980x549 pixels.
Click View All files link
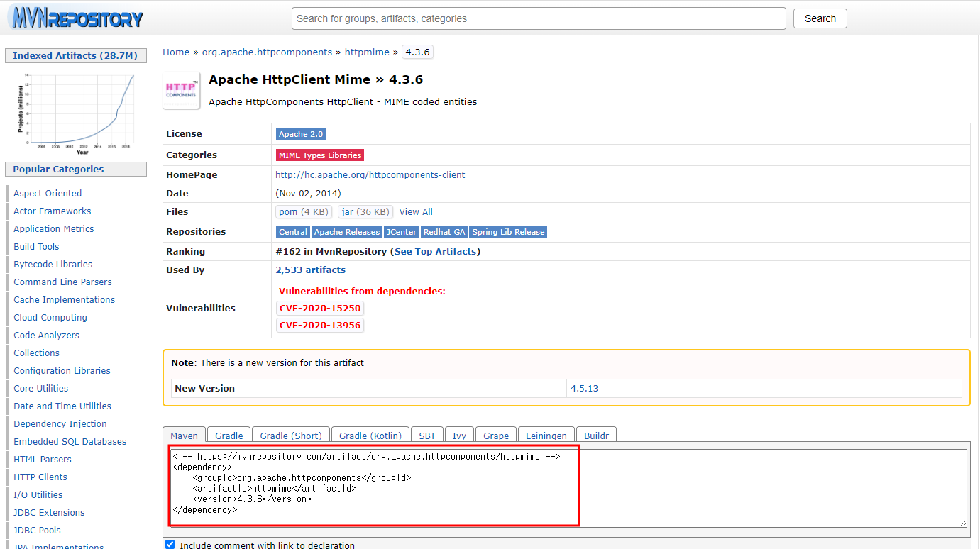click(x=416, y=212)
